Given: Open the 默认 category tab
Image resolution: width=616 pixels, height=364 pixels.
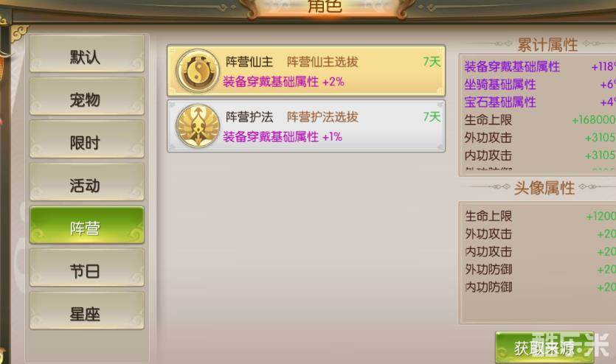Looking at the screenshot, I should (87, 54).
